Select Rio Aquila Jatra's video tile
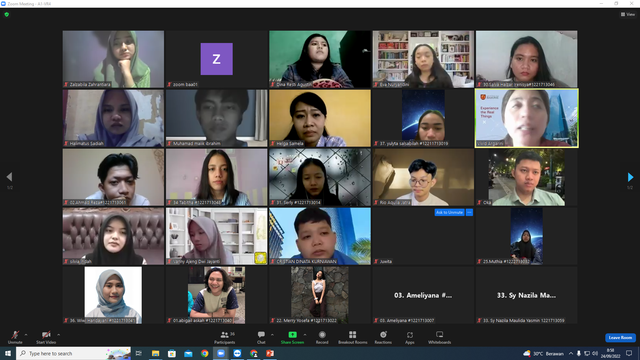This screenshot has height=360, width=640. [x=423, y=177]
